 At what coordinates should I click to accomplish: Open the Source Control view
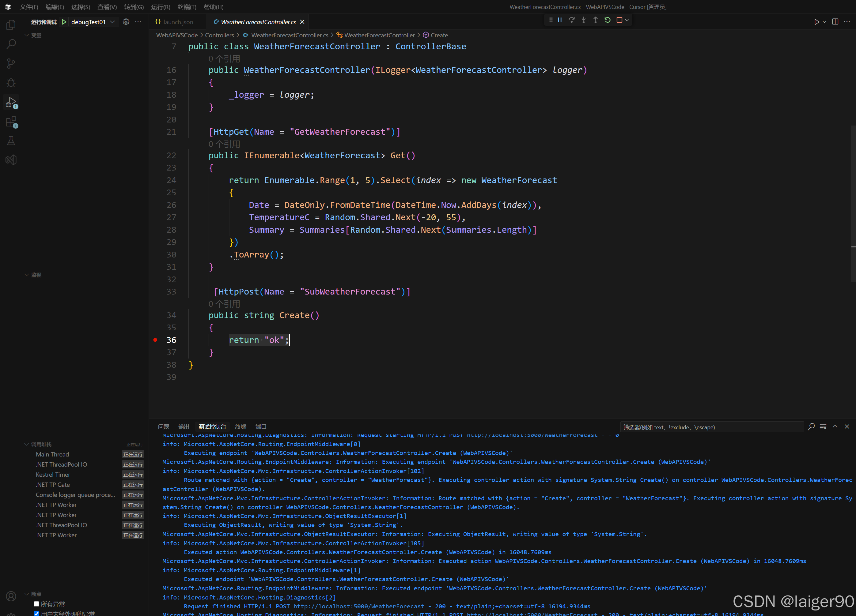pos(11,63)
